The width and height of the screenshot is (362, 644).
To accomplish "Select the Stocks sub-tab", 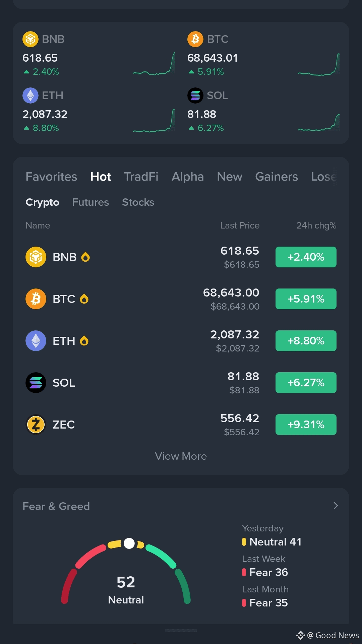I will tap(138, 202).
